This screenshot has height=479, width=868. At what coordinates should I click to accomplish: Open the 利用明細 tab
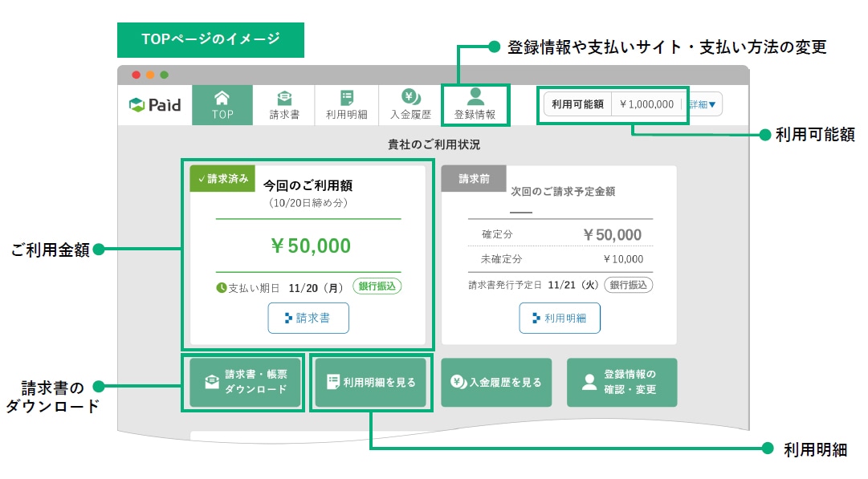tap(347, 105)
